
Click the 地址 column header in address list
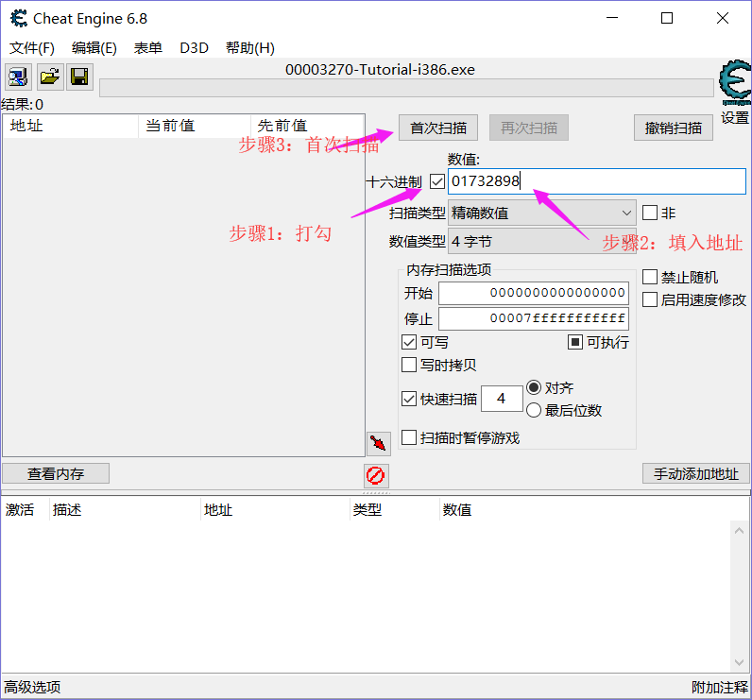[275, 509]
